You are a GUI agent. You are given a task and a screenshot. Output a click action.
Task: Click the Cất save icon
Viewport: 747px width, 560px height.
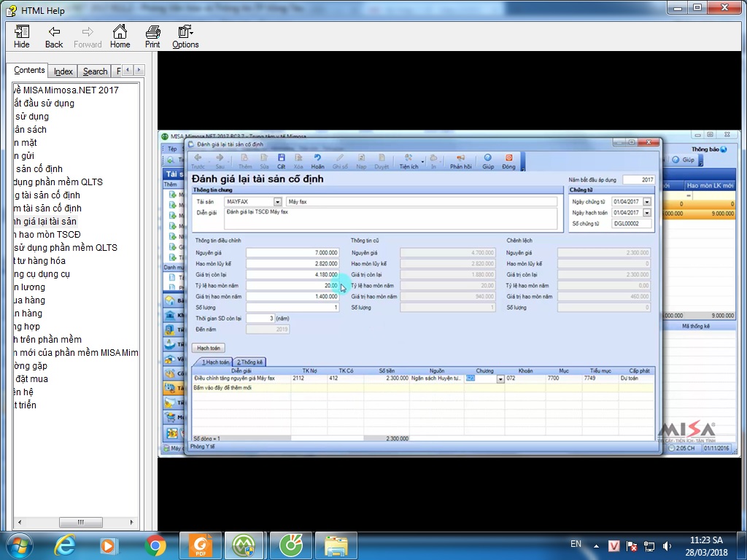click(281, 161)
